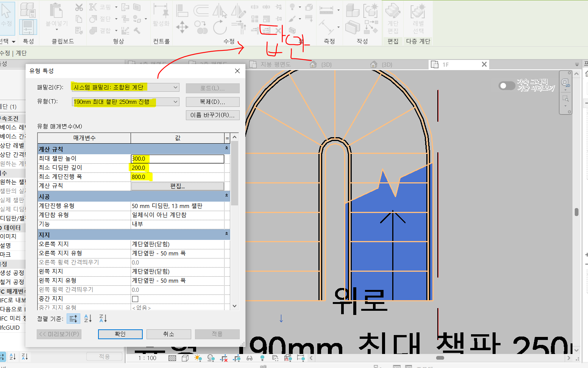Viewport: 588px width, 368px height.
Task: Click the Cut scissors icon in clipboard
Action: pos(79,7)
